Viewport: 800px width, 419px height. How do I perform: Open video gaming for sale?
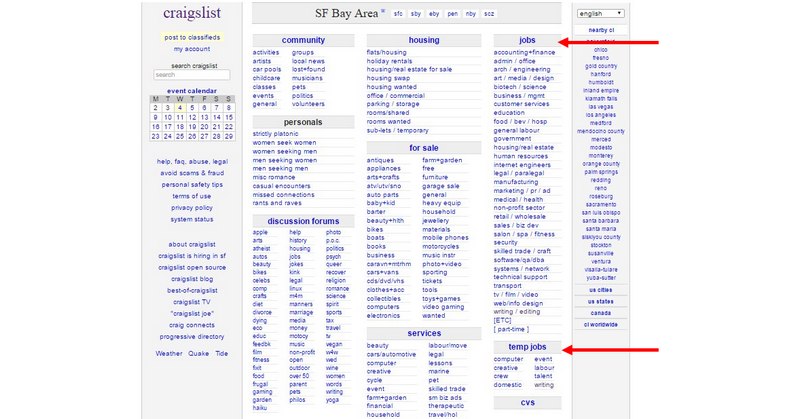[443, 307]
